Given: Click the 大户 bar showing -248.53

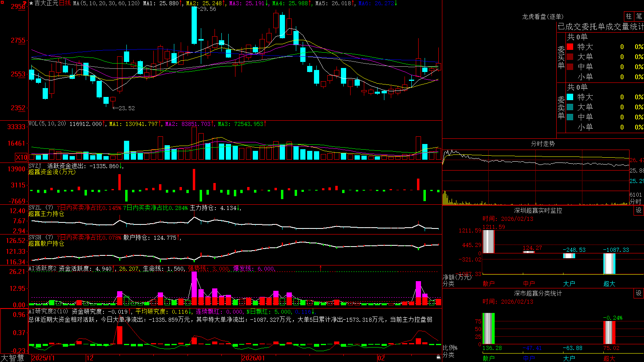Looking at the screenshot, I should point(569,256).
